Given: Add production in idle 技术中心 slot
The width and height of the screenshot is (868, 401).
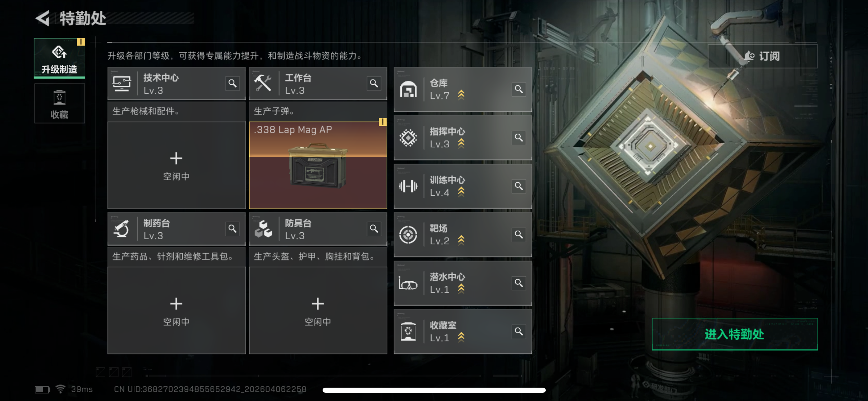Looking at the screenshot, I should tap(177, 165).
